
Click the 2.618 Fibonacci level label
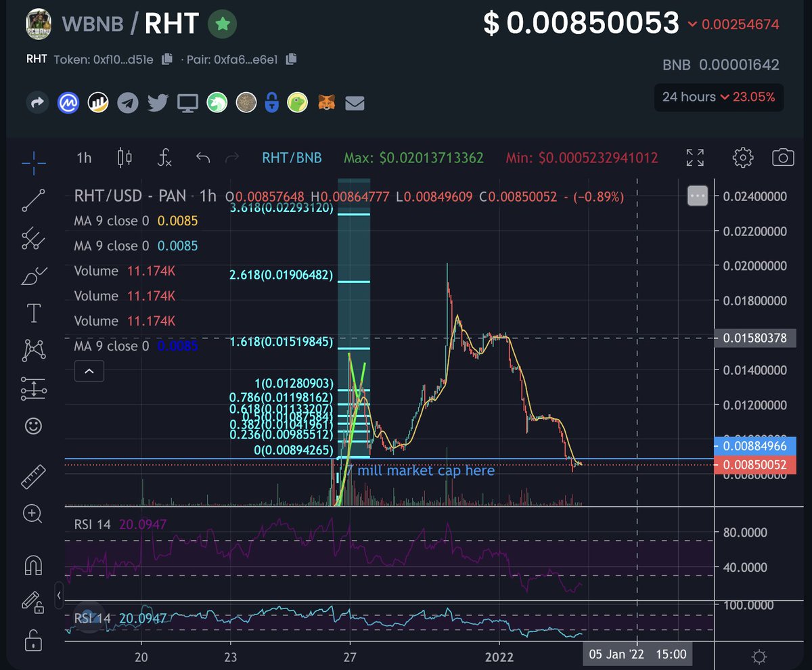click(282, 275)
